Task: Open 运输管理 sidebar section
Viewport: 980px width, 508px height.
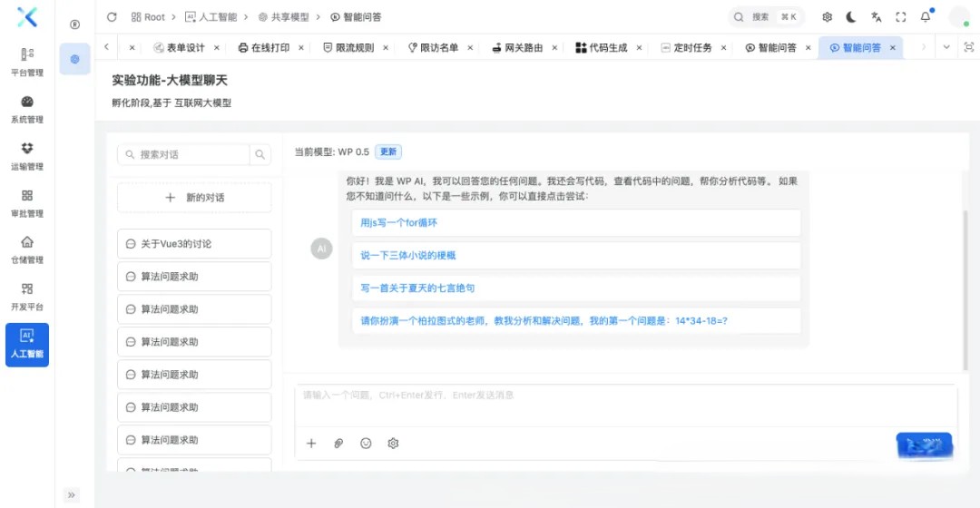Action: 27,156
